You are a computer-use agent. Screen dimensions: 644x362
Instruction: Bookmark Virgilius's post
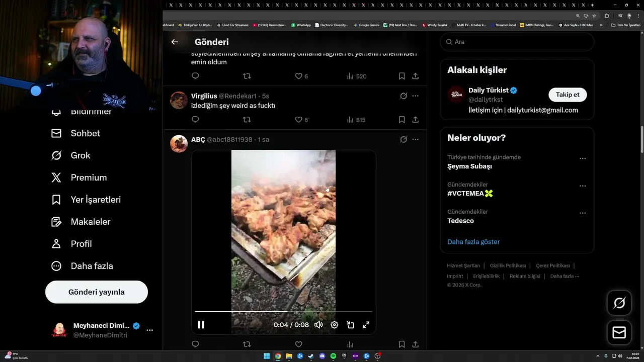[401, 120]
